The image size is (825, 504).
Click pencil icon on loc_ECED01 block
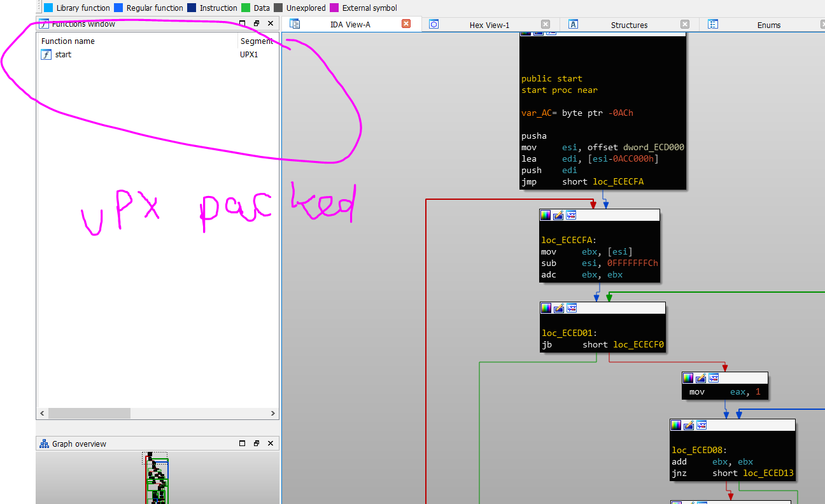(x=559, y=308)
